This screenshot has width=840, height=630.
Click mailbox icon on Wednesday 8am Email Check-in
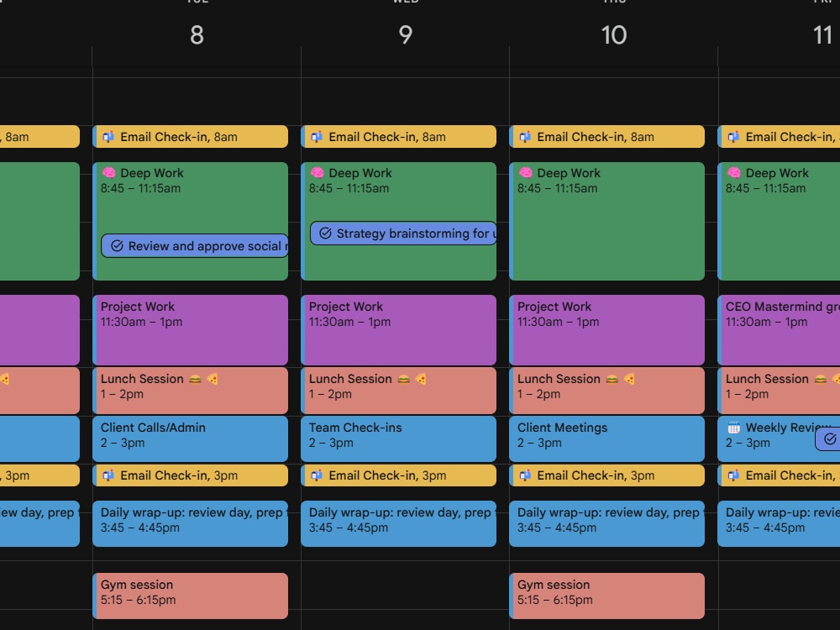[318, 137]
